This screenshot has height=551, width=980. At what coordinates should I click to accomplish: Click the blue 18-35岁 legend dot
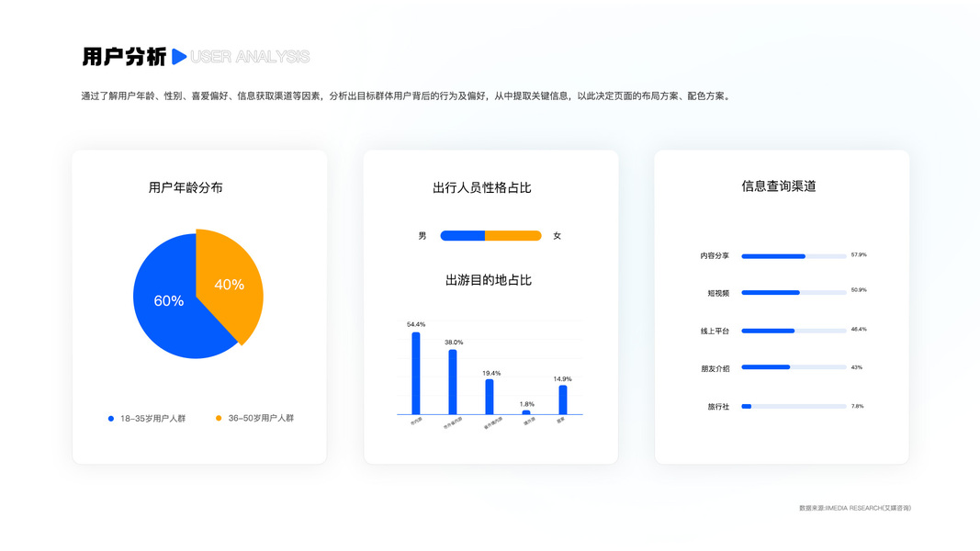(x=110, y=419)
